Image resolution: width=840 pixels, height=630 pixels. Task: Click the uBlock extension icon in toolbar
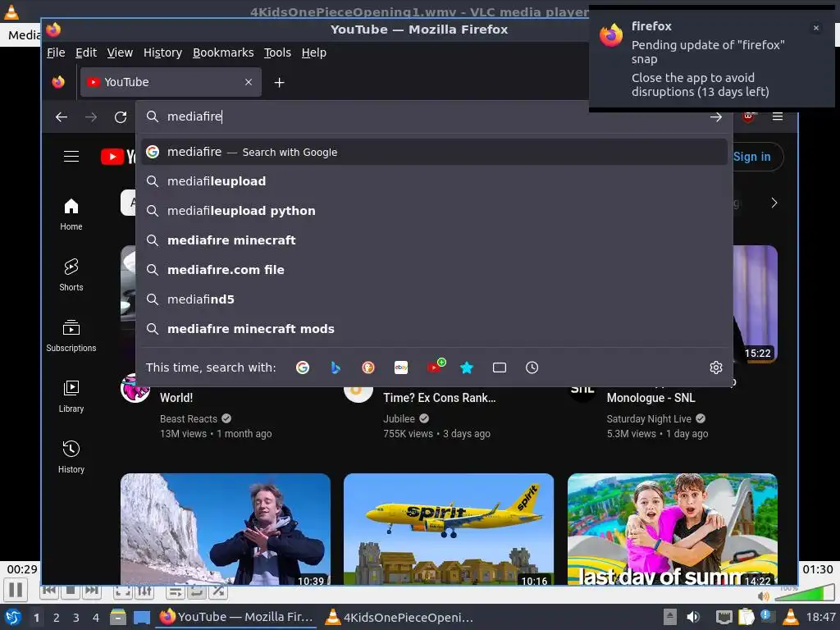click(x=748, y=117)
